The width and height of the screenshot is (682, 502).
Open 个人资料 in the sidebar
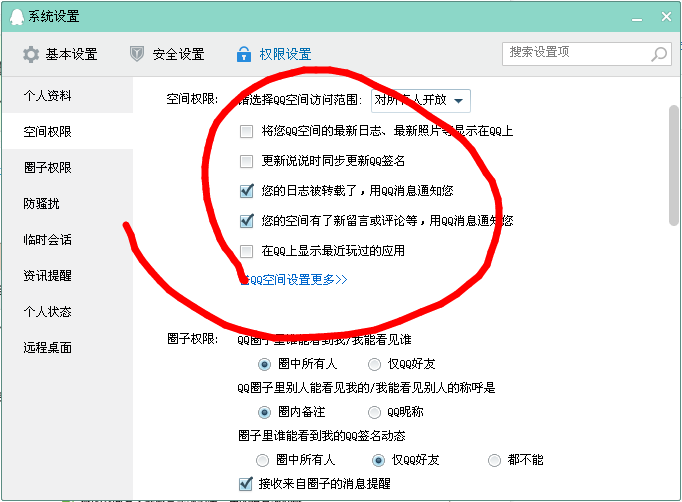tap(67, 95)
